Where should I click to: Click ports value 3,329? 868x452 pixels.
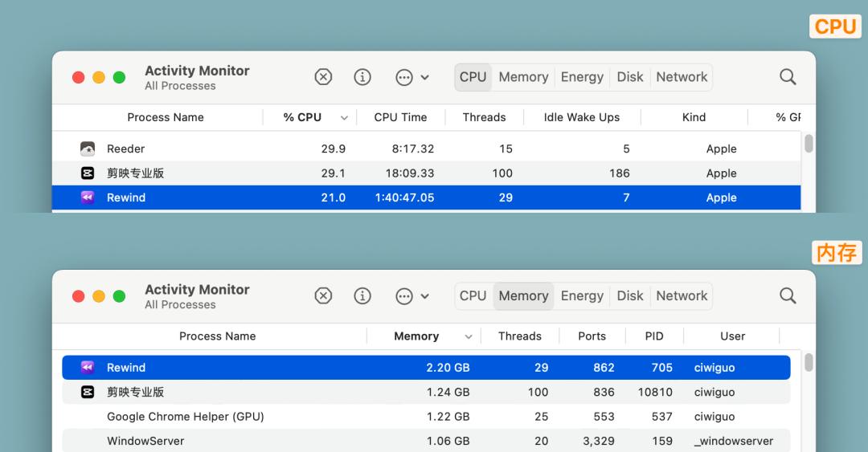tap(599, 441)
